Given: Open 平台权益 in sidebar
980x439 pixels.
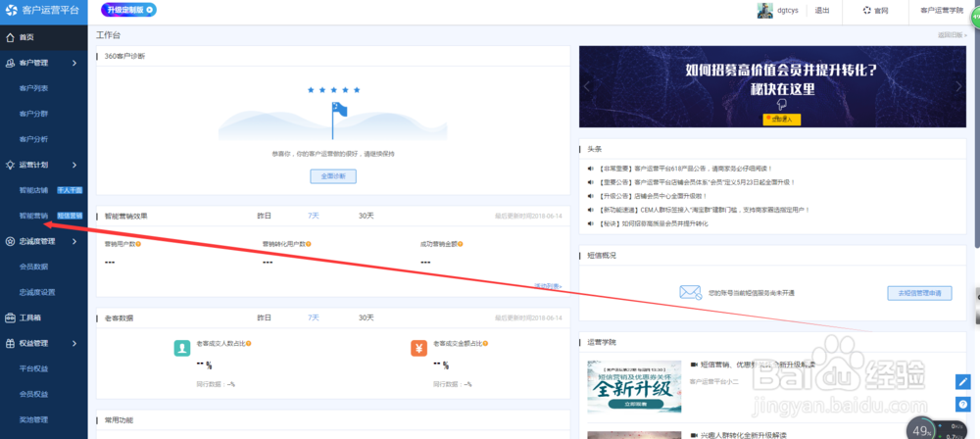Looking at the screenshot, I should [x=33, y=368].
